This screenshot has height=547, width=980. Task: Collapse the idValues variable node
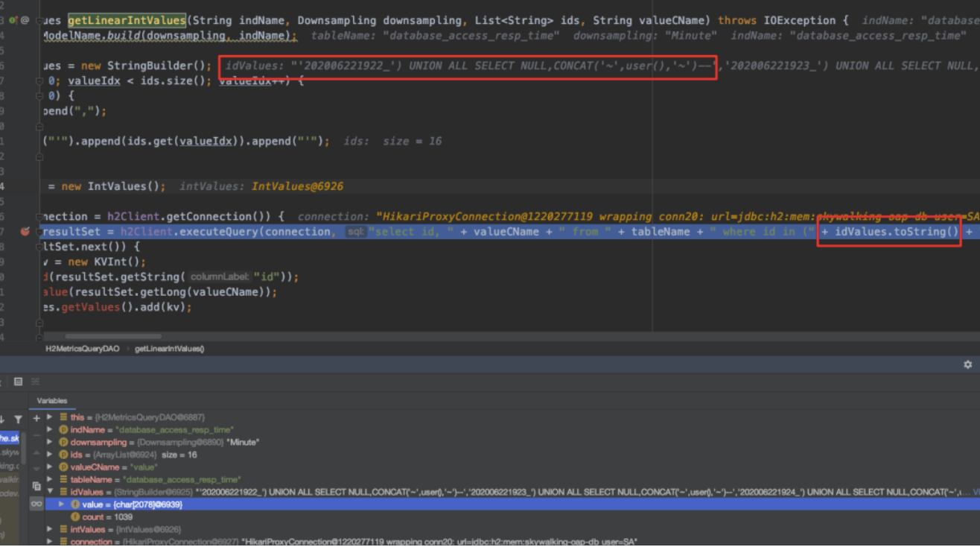click(x=50, y=492)
